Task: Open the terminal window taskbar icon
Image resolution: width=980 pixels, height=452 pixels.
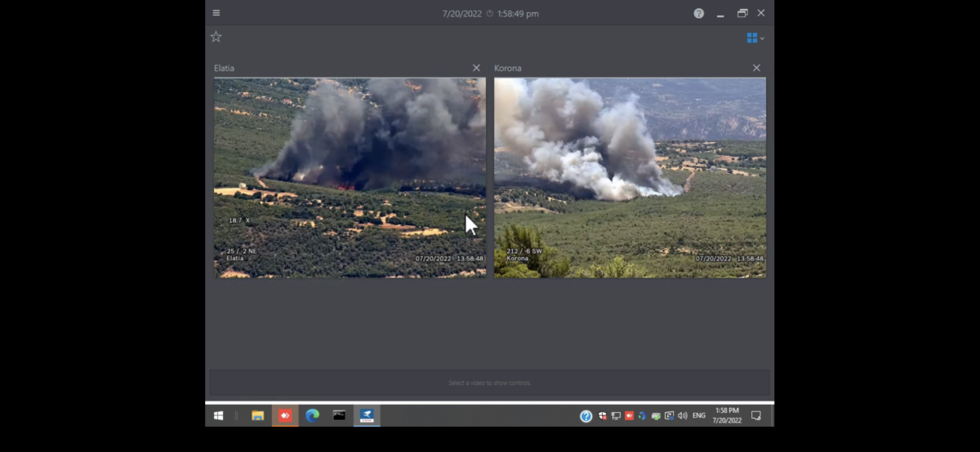Action: click(339, 416)
